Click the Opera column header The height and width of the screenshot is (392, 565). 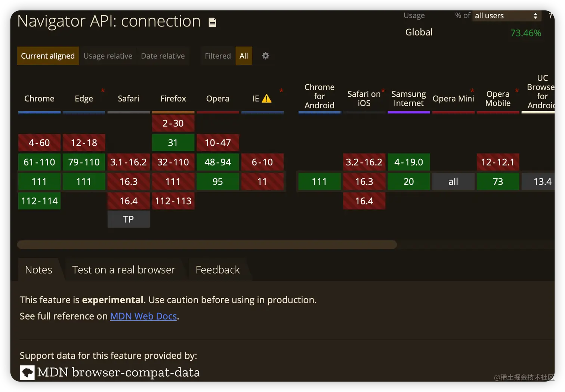pos(218,99)
